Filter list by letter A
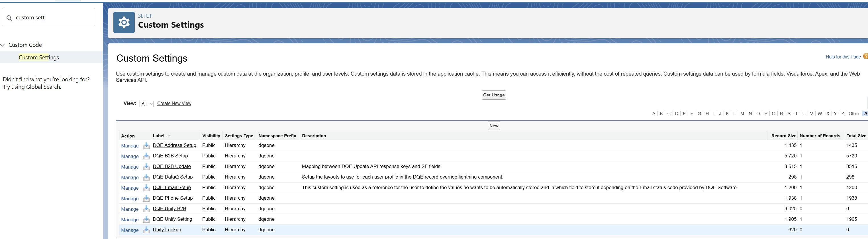Screen dimensions: 868x239 pos(653,114)
